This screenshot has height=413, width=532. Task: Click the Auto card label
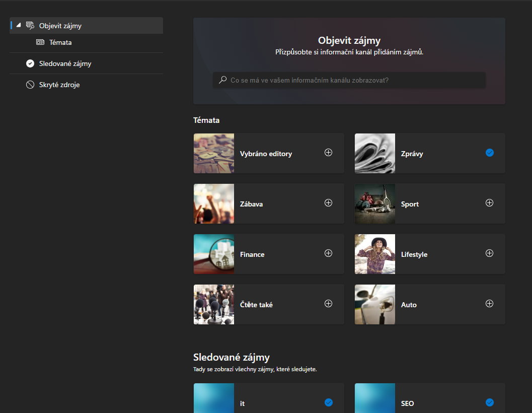coord(409,305)
